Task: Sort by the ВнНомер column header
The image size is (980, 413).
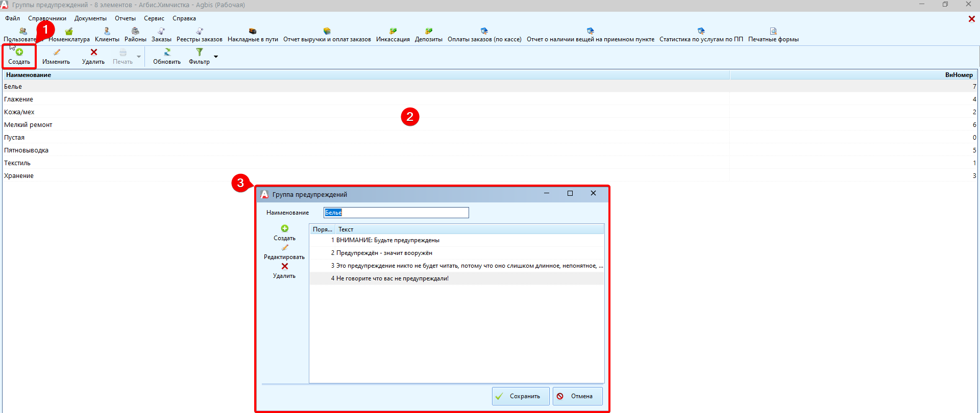Action: pos(853,75)
